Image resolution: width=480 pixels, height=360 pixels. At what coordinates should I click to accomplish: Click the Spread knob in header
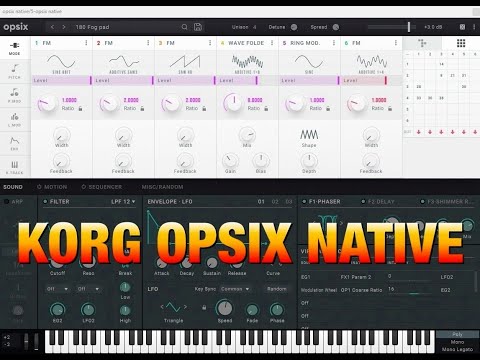pyautogui.click(x=336, y=27)
